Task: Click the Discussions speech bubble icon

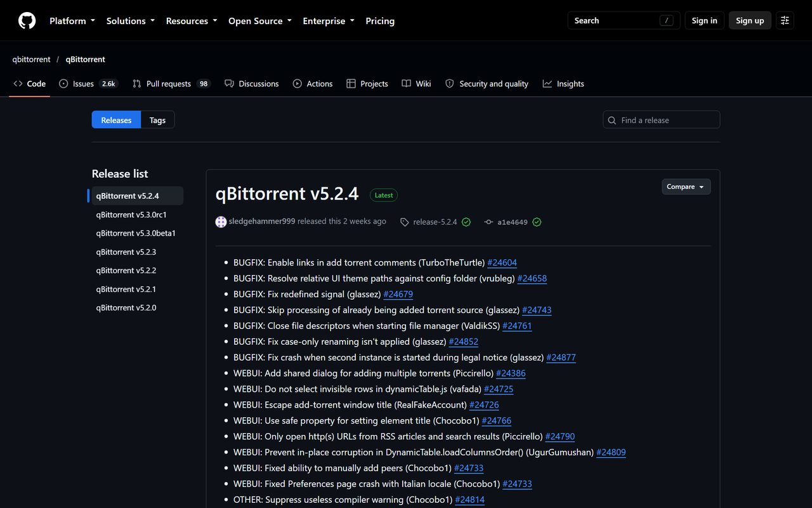Action: (230, 84)
